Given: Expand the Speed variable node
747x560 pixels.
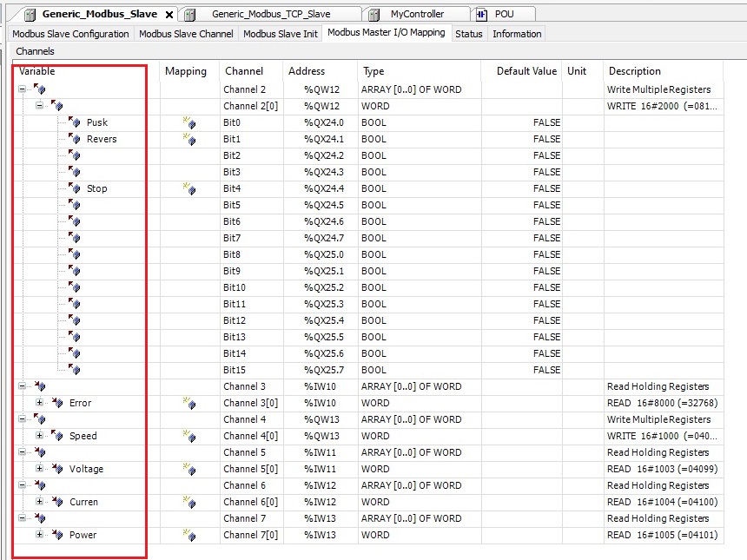Looking at the screenshot, I should 39,436.
